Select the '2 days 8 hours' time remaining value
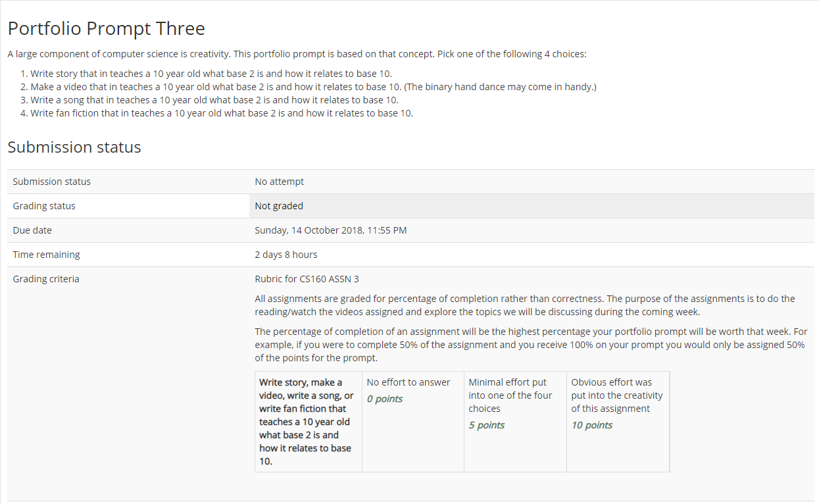 (x=285, y=255)
